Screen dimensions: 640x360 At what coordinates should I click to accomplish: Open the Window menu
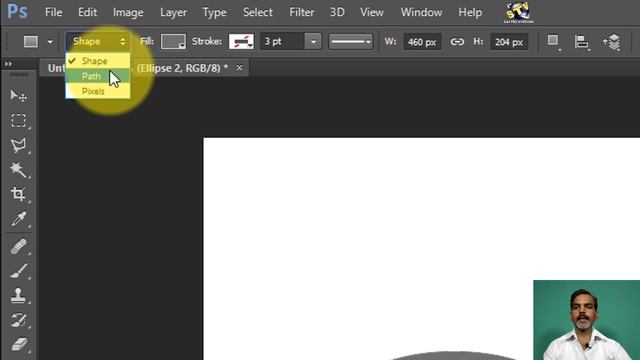[421, 12]
